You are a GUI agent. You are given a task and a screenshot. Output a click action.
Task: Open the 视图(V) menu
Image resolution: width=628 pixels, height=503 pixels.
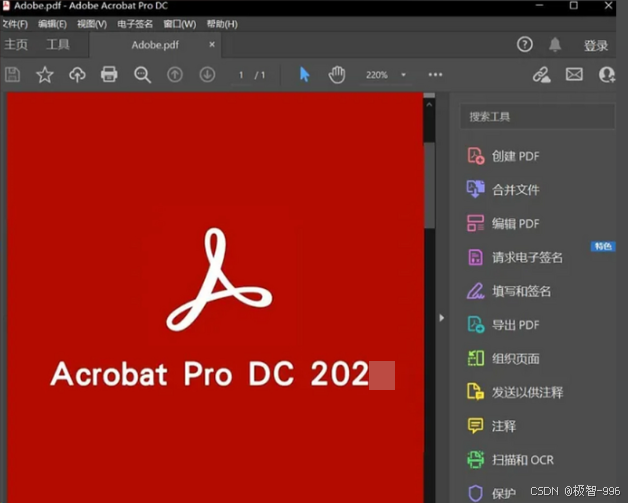[x=92, y=24]
